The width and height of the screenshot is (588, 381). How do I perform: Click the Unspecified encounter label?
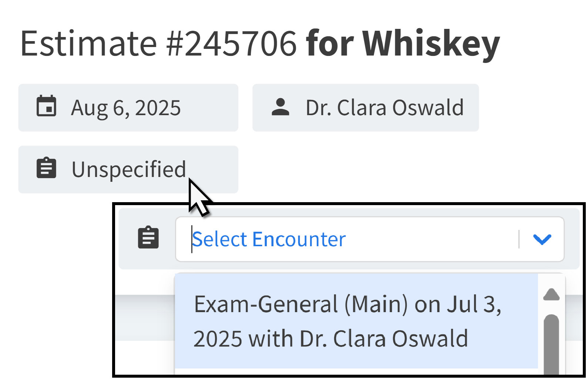point(128,169)
